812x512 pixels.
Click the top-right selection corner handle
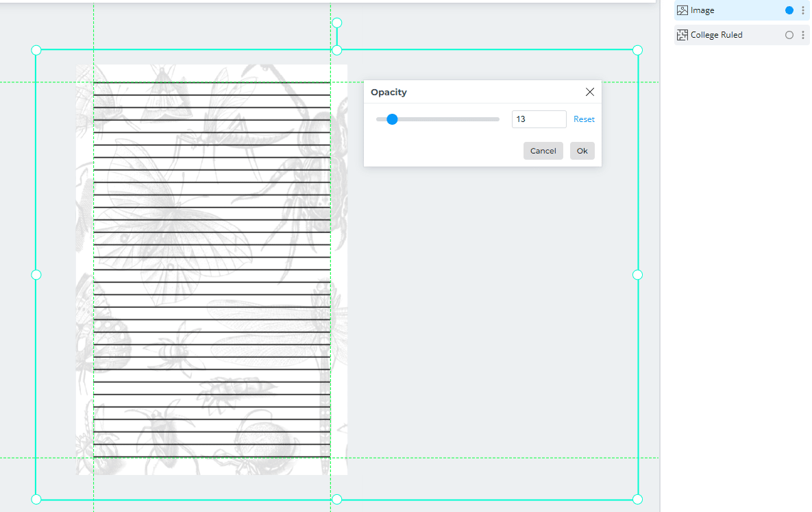637,50
